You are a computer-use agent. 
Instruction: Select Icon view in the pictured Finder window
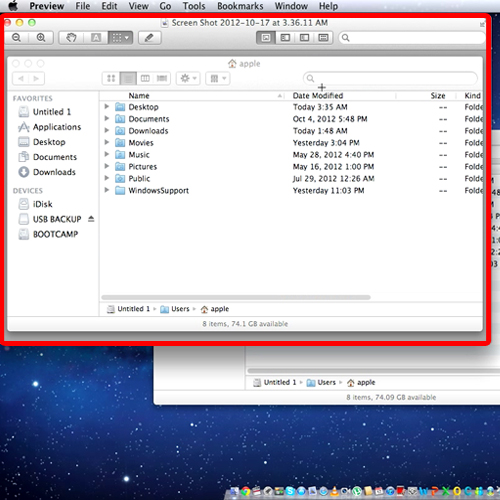(111, 79)
